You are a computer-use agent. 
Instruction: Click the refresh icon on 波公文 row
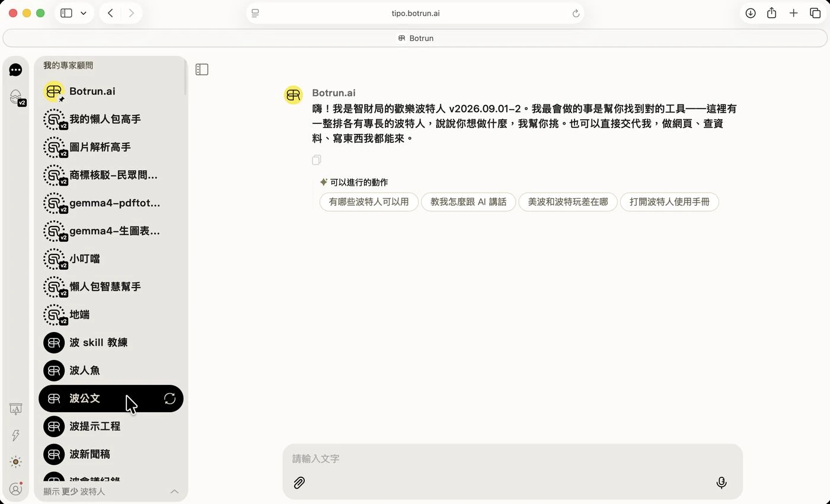coord(170,398)
